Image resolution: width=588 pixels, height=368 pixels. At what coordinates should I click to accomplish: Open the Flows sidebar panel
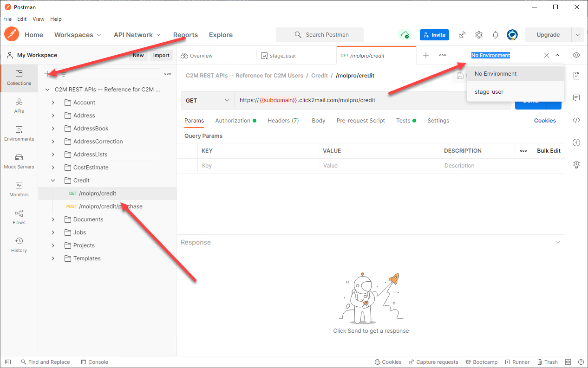point(19,217)
